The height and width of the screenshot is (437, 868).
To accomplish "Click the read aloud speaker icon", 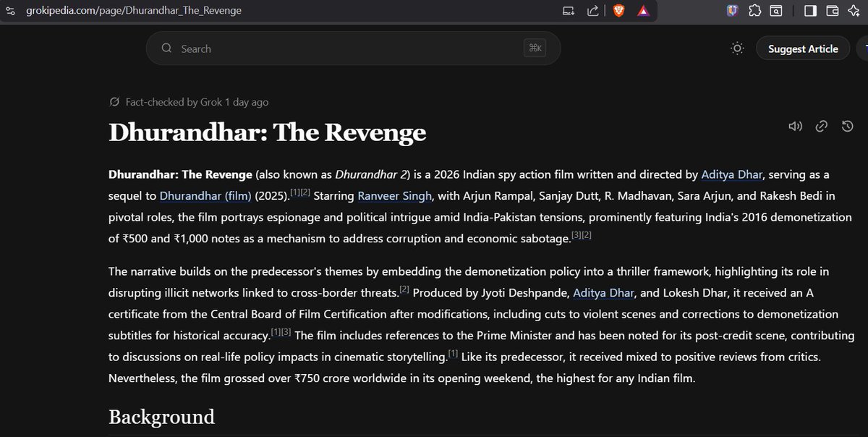I will tap(796, 126).
